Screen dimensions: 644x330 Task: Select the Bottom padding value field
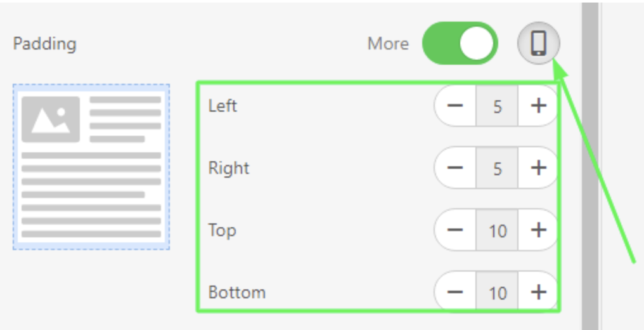coord(497,292)
